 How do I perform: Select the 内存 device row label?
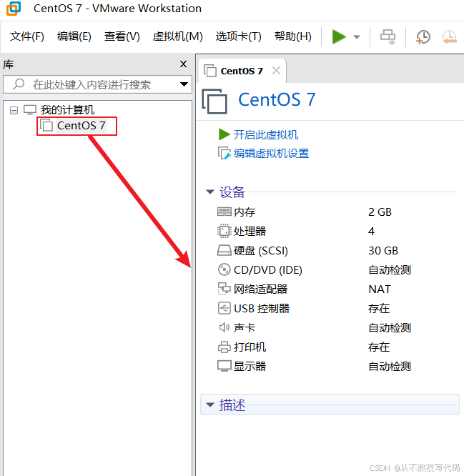pyautogui.click(x=245, y=212)
